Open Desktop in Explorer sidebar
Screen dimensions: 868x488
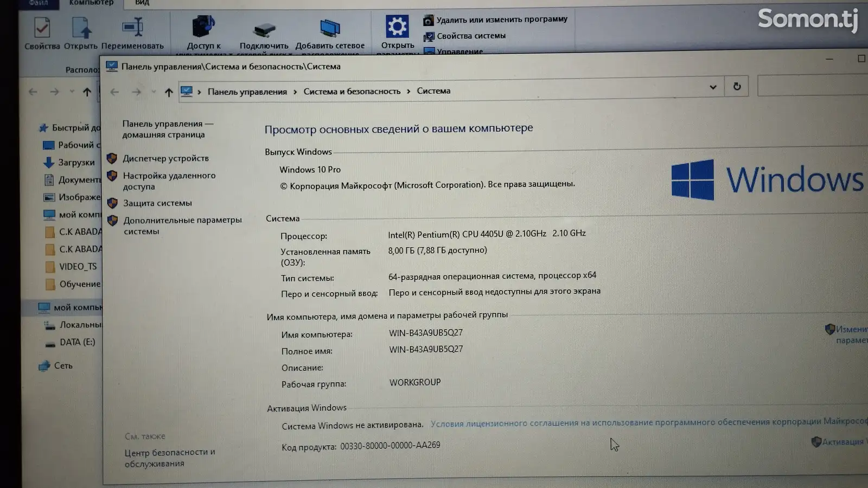coord(72,145)
